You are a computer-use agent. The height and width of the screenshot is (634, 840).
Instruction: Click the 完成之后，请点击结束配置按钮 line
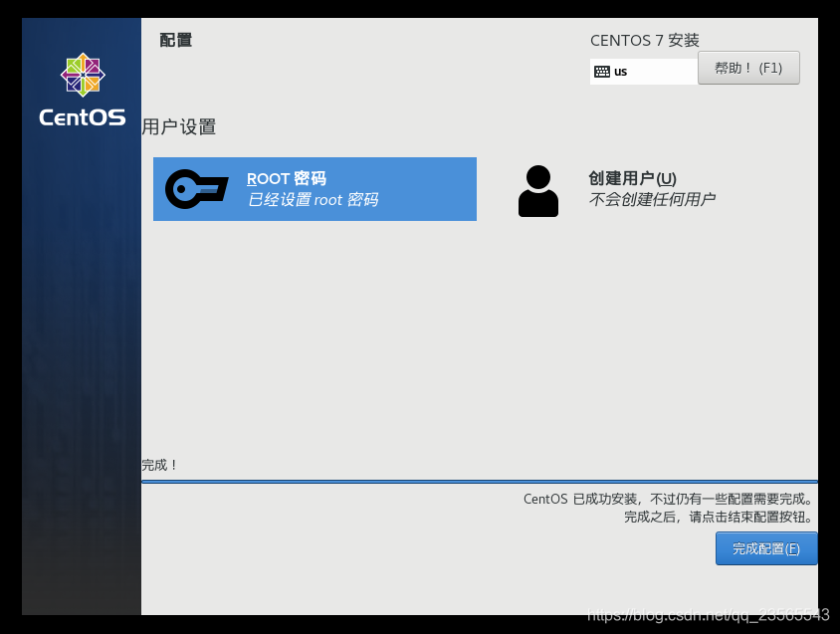pyautogui.click(x=719, y=518)
